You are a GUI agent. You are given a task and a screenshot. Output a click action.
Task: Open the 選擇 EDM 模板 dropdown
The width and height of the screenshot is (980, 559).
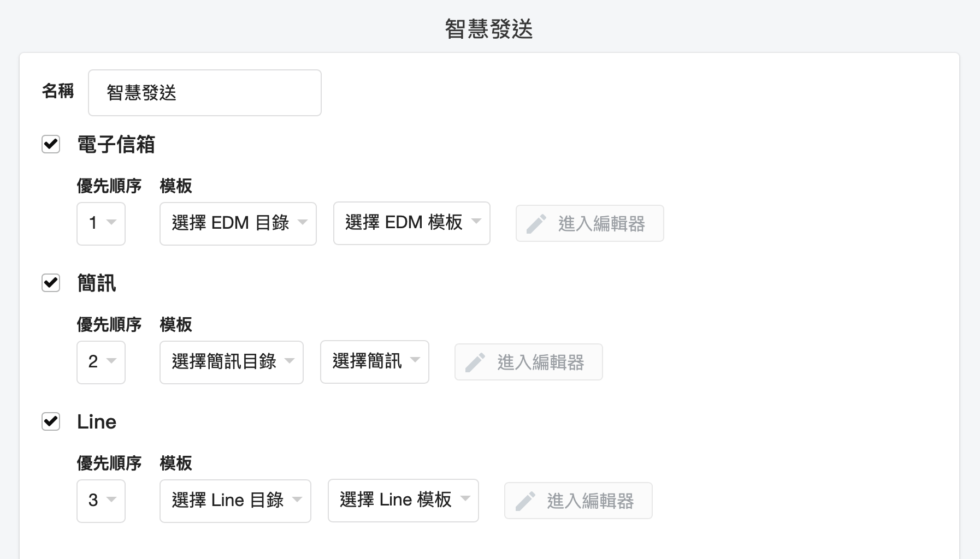411,223
